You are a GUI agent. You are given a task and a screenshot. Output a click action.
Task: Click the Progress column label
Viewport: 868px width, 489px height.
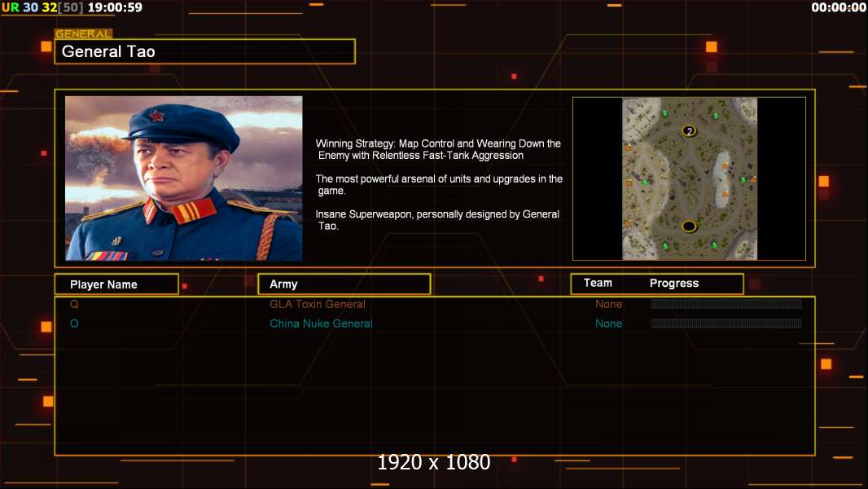pos(673,283)
